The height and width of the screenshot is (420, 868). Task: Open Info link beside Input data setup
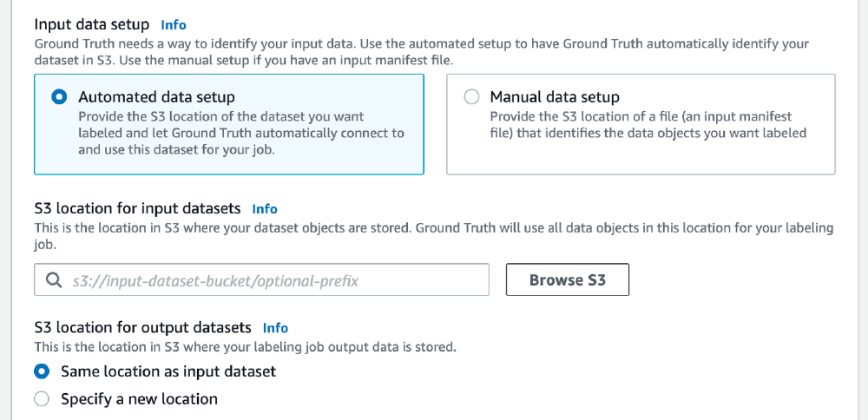tap(174, 25)
